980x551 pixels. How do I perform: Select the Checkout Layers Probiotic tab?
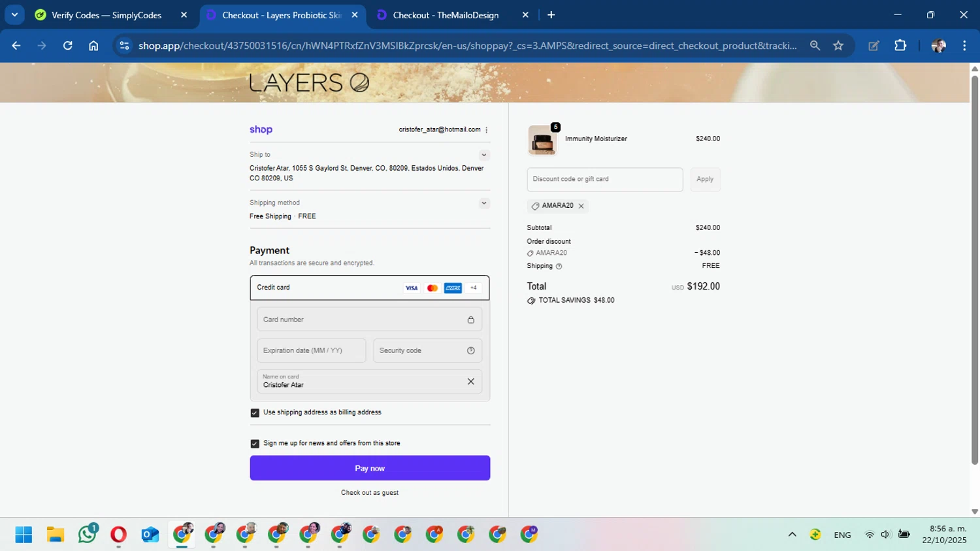(282, 15)
